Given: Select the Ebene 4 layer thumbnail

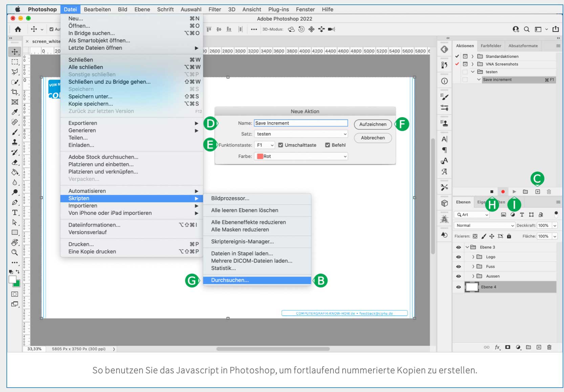Looking at the screenshot, I should click(x=472, y=287).
